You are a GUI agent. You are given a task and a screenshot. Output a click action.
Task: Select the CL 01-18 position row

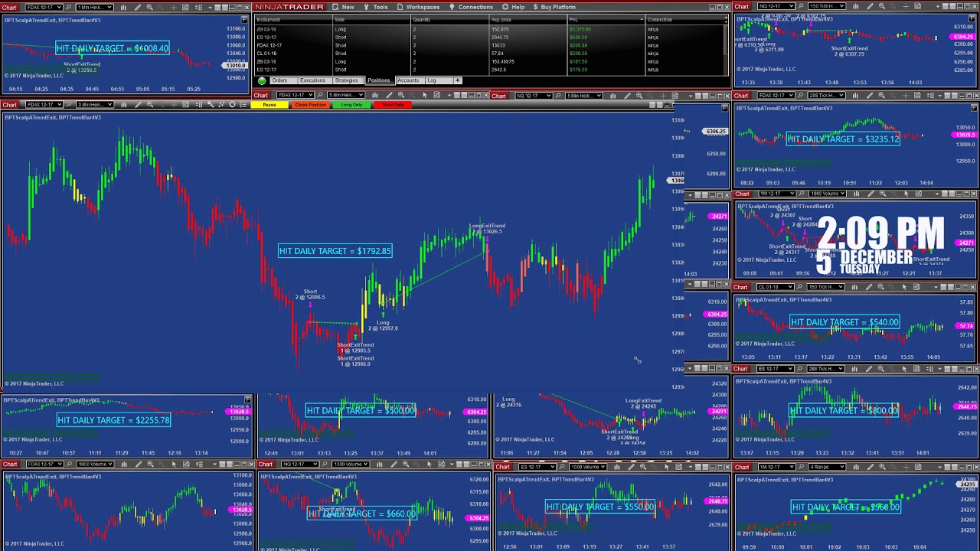tap(488, 54)
